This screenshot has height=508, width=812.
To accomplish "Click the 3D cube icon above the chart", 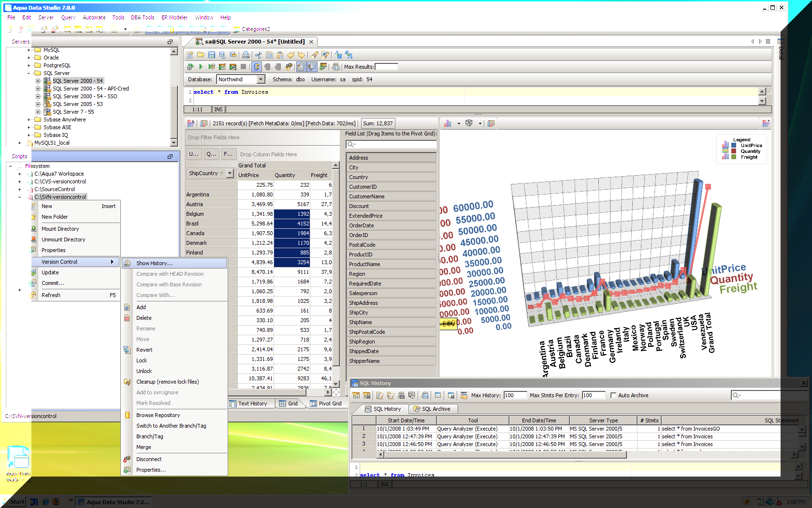I will pos(469,123).
